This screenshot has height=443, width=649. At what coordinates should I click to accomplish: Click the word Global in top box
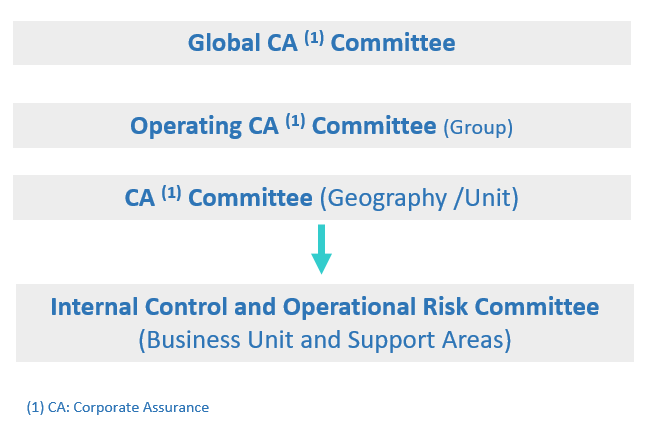(224, 43)
